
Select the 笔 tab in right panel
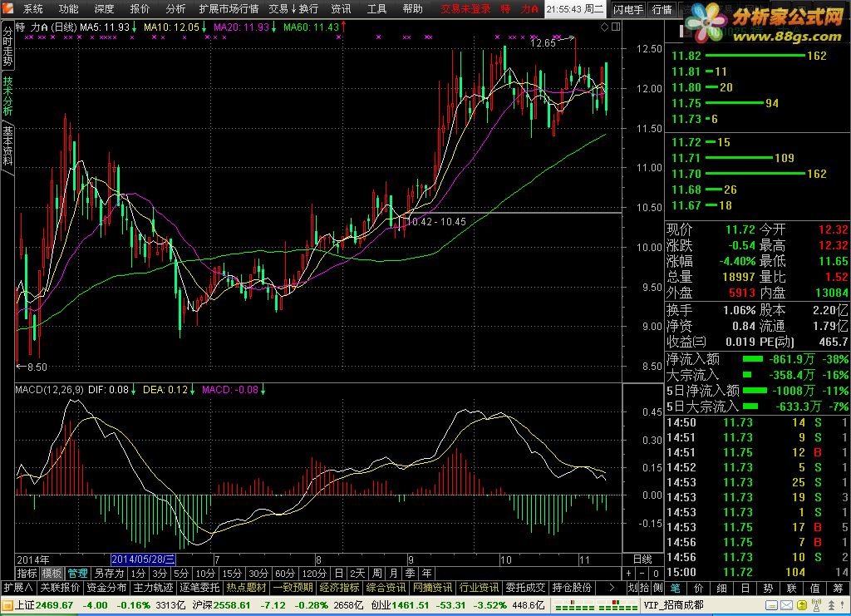[x=675, y=588]
